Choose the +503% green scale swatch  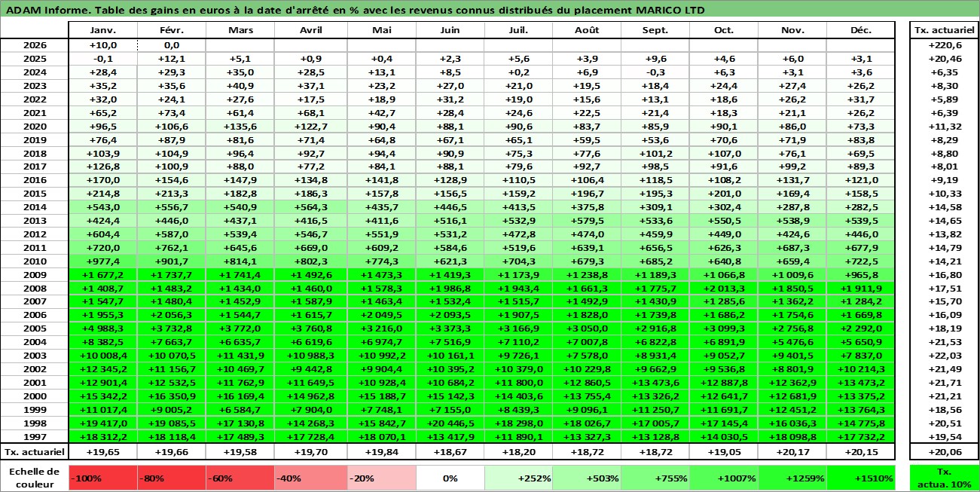click(586, 478)
